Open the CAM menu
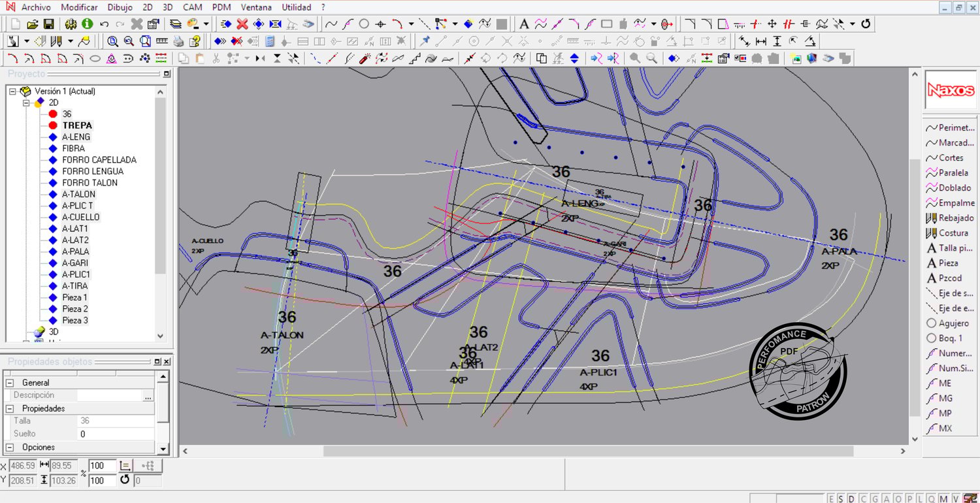The image size is (980, 503). tap(192, 7)
